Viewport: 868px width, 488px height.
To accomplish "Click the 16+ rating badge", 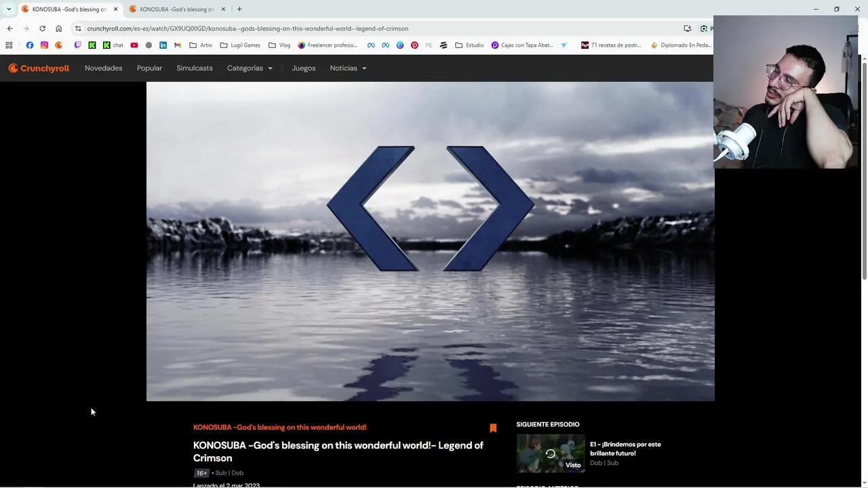I will click(201, 473).
